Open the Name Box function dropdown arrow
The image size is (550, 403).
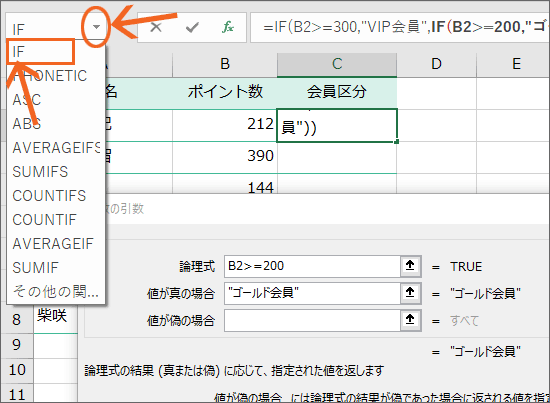coord(96,27)
